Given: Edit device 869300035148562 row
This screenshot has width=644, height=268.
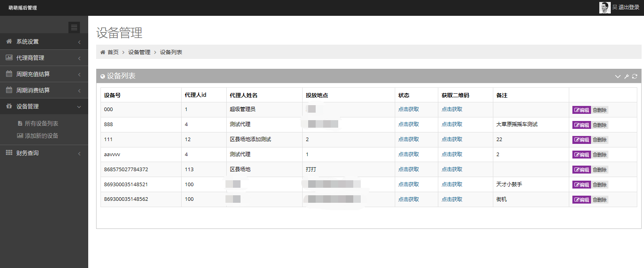Looking at the screenshot, I should [581, 200].
